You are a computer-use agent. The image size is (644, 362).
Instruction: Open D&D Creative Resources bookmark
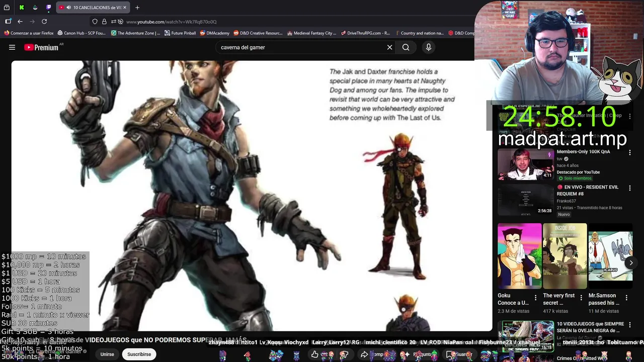click(258, 33)
